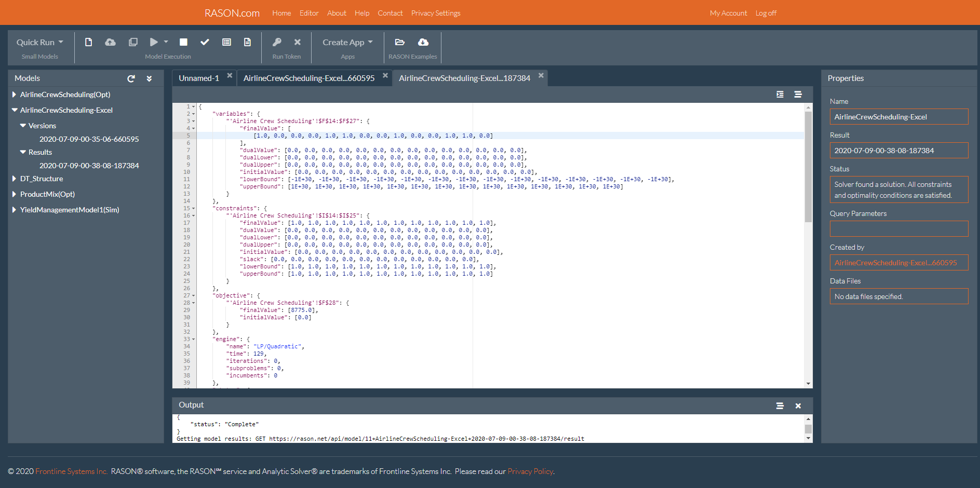Screen dimensions: 980x488
Task: Expand the DT_Structure model node
Action: coord(15,179)
